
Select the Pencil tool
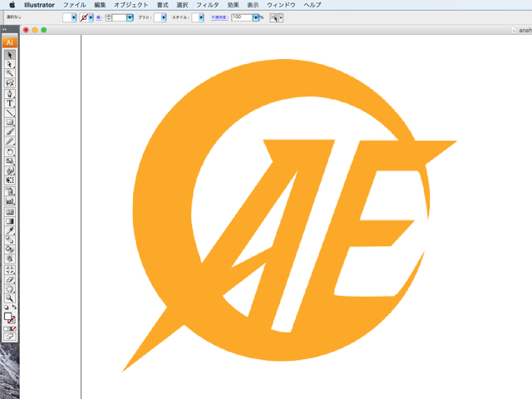coord(9,141)
